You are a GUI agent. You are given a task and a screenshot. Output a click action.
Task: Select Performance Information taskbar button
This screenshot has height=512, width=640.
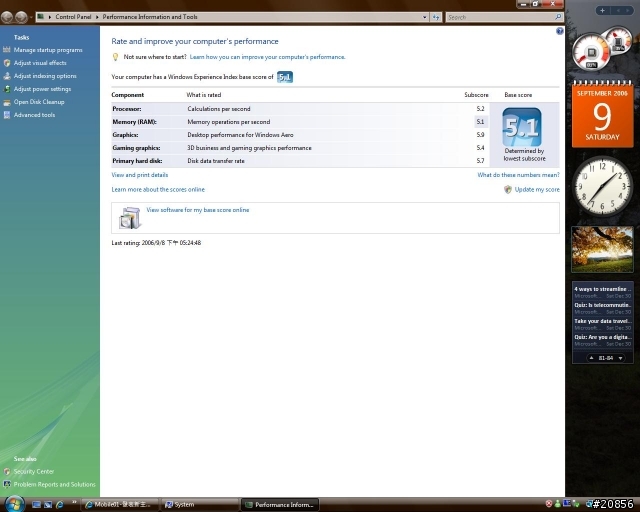[280, 505]
